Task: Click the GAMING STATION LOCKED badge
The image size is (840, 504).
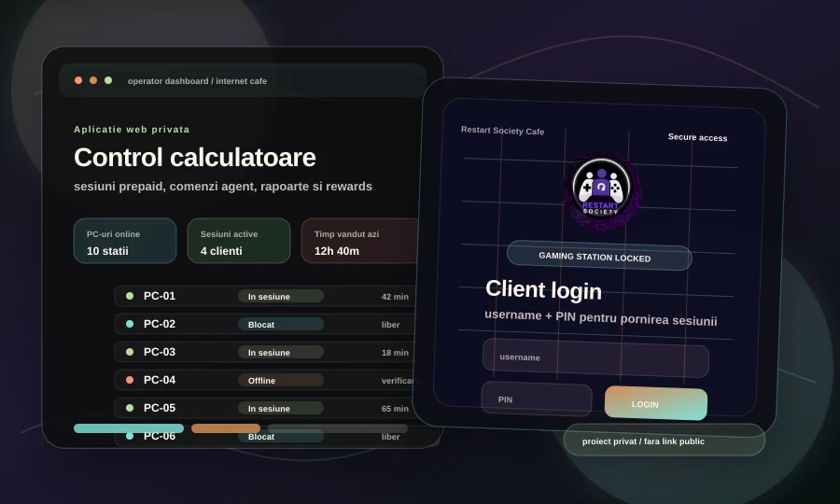Action: point(599,256)
